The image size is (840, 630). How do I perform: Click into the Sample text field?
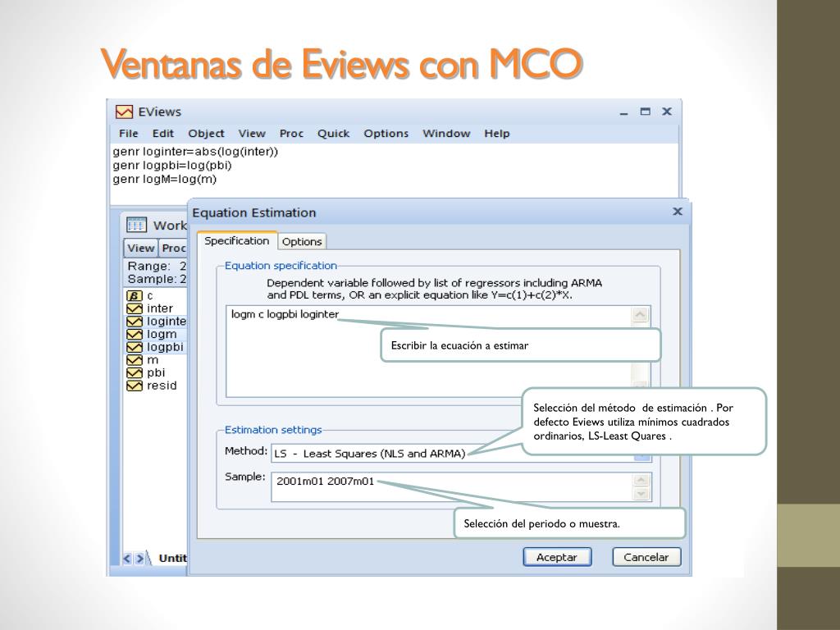[461, 487]
